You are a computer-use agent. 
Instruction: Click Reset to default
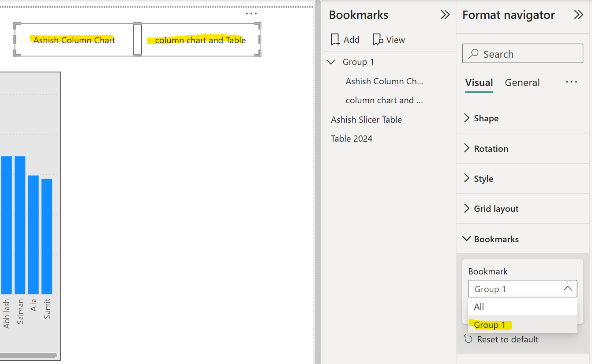point(507,339)
